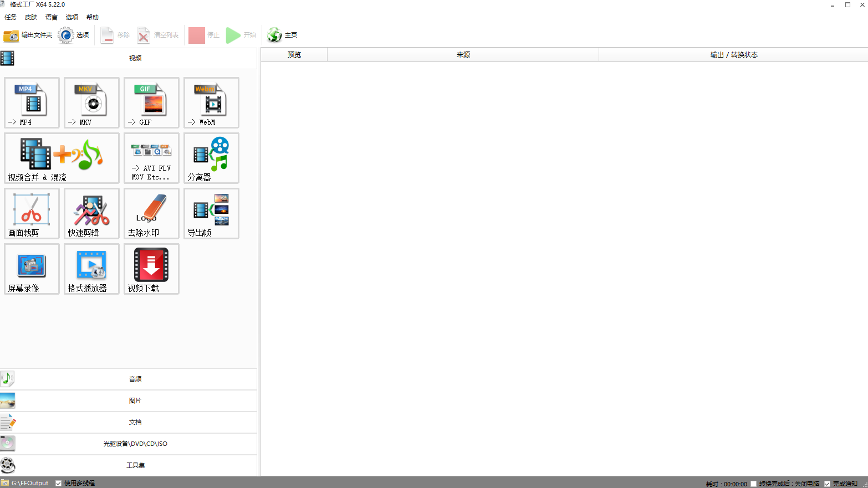Select the MP4 conversion icon

pos(32,103)
